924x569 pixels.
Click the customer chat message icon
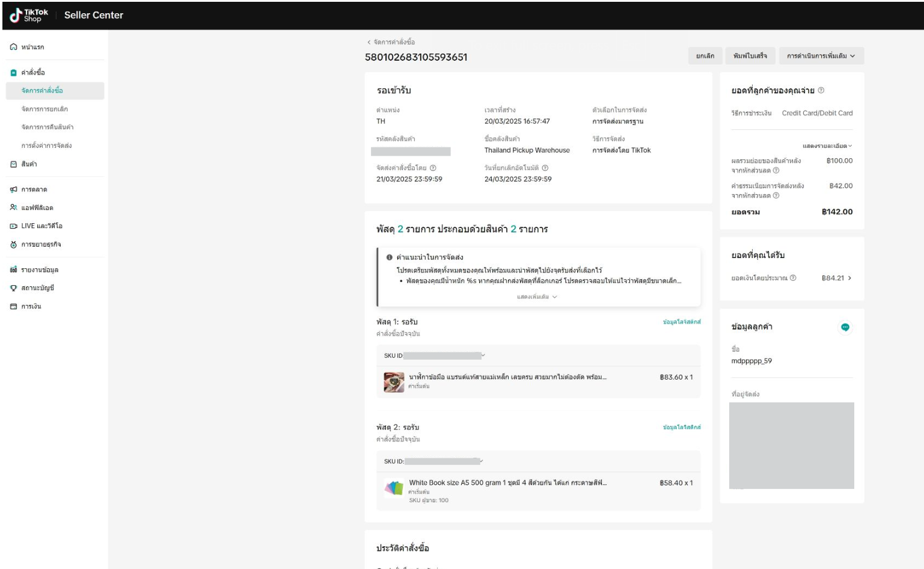pos(845,327)
